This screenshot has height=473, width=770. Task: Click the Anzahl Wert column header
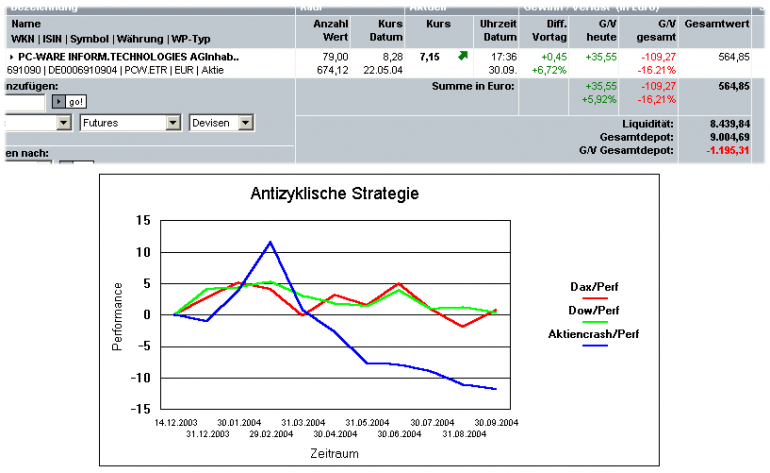pos(331,30)
